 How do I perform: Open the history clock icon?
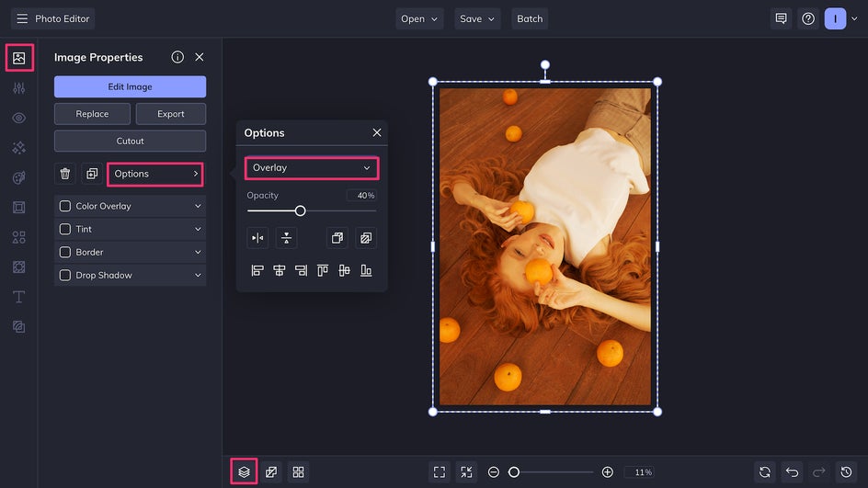[847, 471]
